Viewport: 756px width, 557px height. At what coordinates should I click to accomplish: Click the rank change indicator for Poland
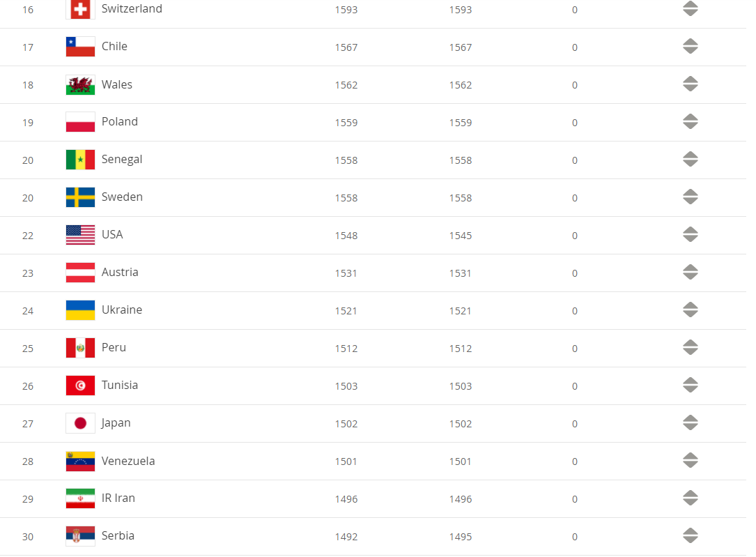[x=690, y=121]
